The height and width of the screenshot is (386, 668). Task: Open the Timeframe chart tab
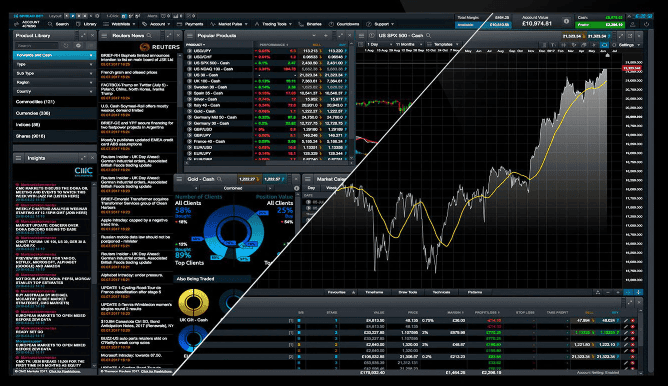coord(374,292)
